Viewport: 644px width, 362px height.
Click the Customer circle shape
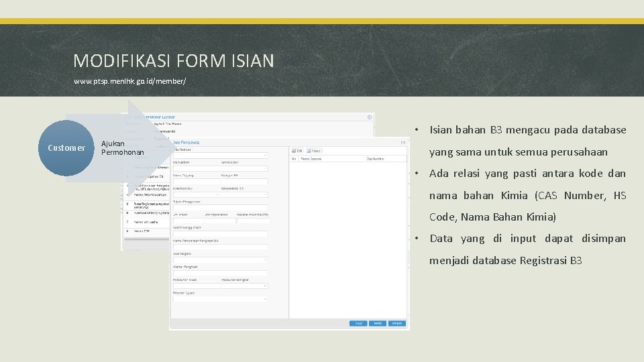pyautogui.click(x=66, y=148)
